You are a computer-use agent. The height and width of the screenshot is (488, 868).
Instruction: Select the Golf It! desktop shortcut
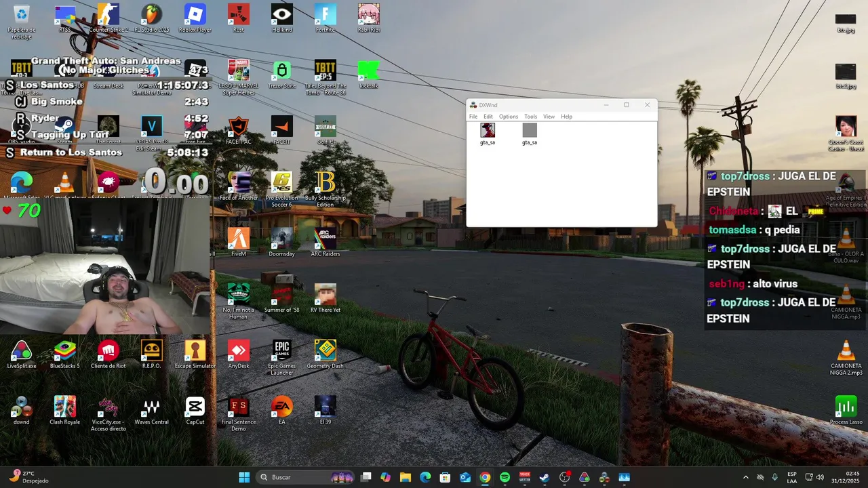325,130
